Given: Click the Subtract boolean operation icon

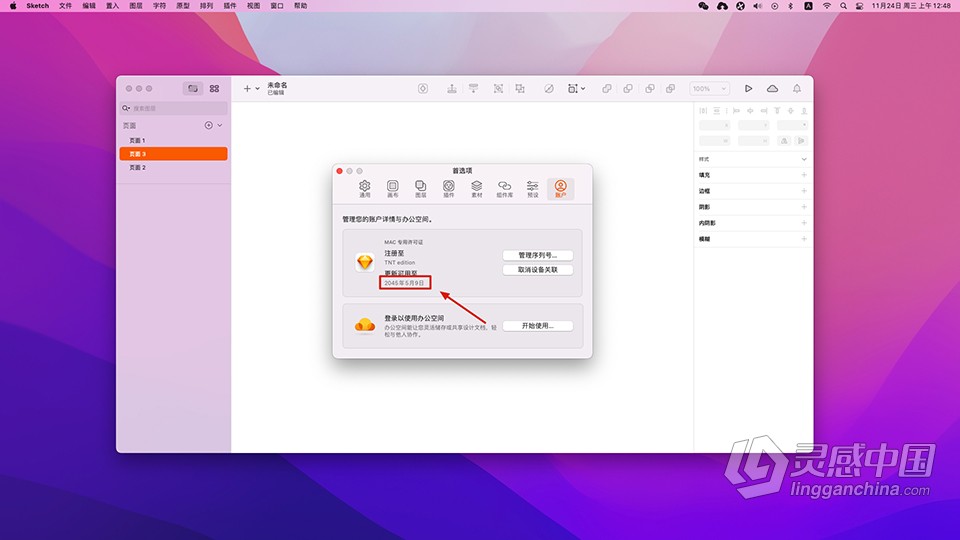Looking at the screenshot, I should [x=628, y=89].
